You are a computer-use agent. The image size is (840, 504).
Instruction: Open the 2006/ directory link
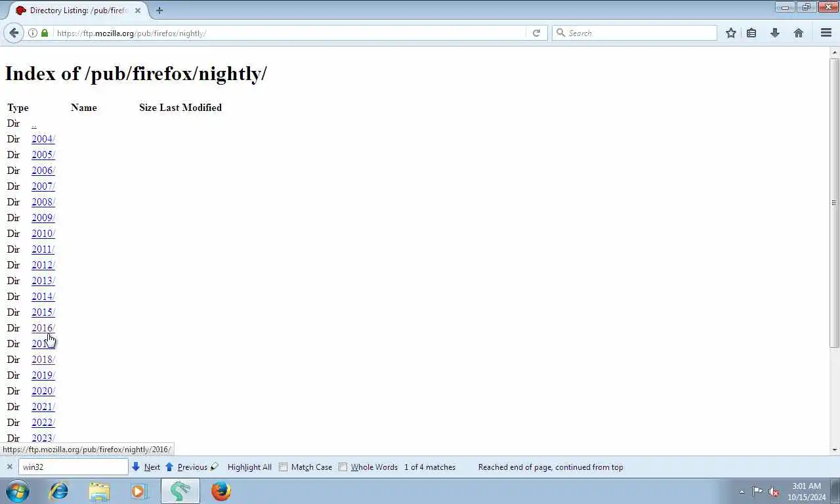pyautogui.click(x=43, y=171)
